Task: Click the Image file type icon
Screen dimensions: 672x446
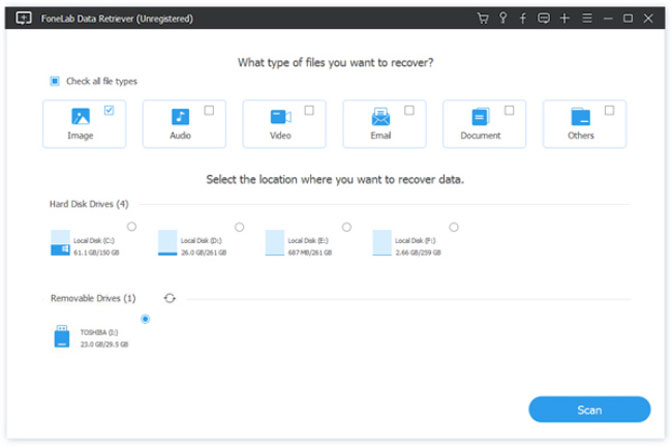Action: coord(81,116)
